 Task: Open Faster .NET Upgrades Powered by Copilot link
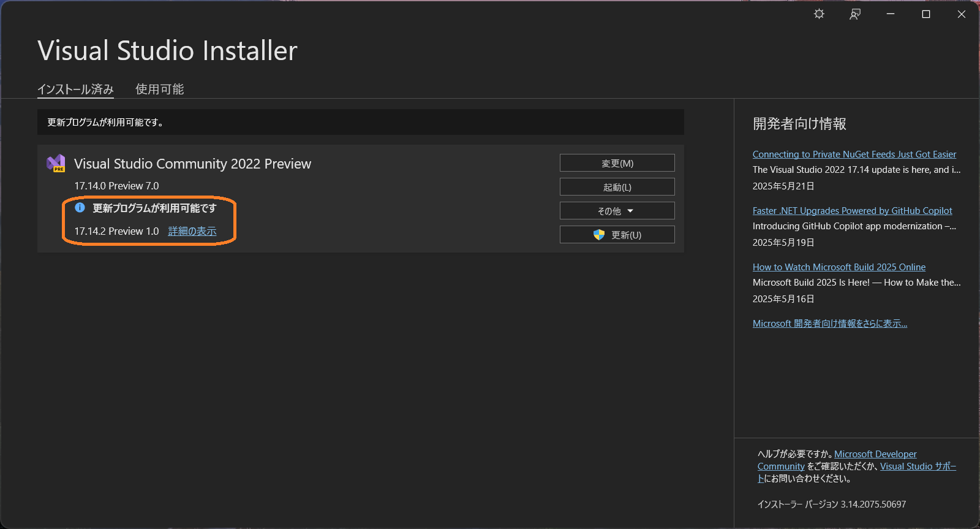click(853, 211)
